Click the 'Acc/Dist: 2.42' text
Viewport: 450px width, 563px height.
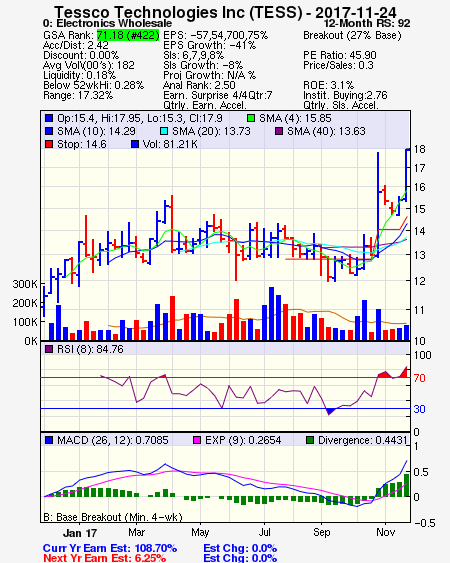click(x=75, y=45)
